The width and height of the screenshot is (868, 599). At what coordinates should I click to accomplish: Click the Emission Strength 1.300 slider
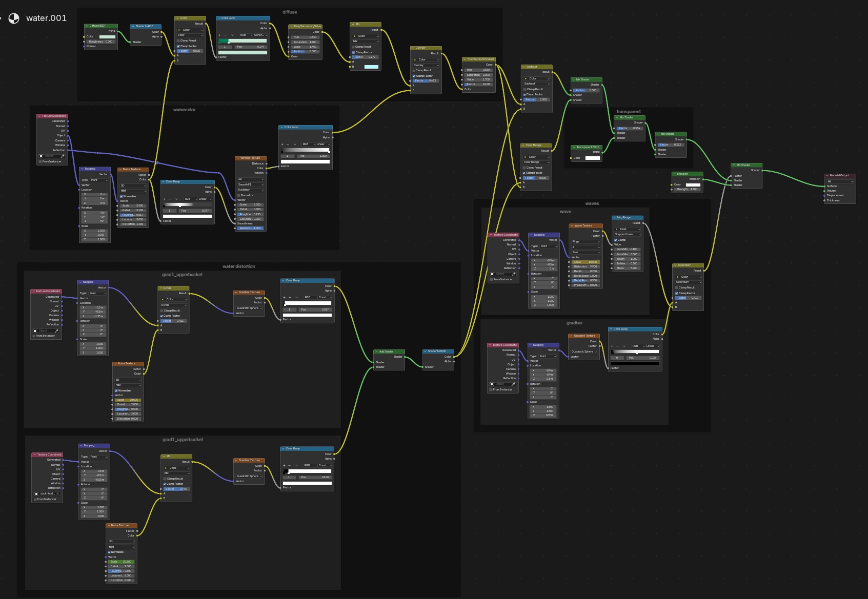click(x=687, y=189)
